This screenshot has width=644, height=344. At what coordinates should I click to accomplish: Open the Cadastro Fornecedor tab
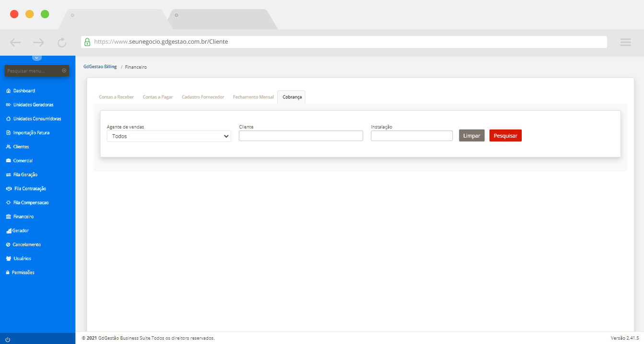pyautogui.click(x=203, y=97)
